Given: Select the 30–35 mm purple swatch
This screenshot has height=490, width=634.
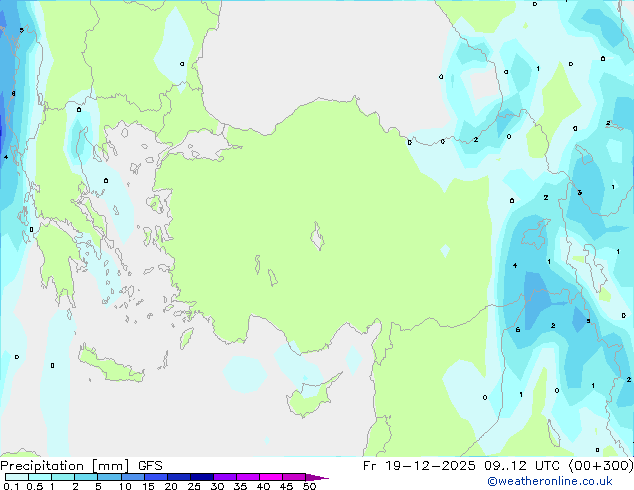Looking at the screenshot, I should 225,477.
